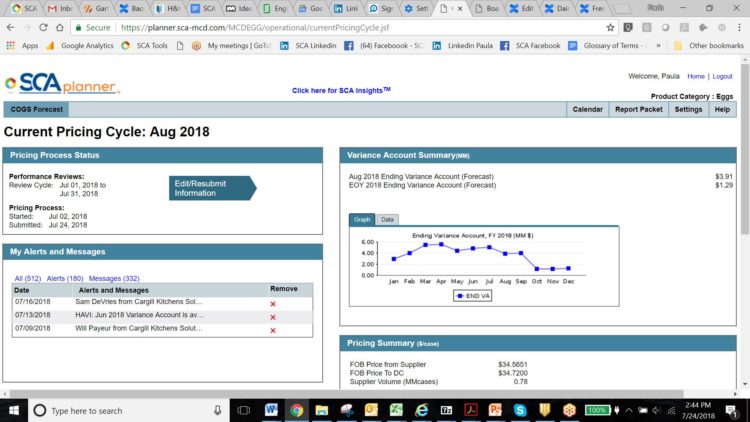Image resolution: width=750 pixels, height=422 pixels.
Task: Remove the Sam DeVries alert message
Action: click(x=273, y=303)
